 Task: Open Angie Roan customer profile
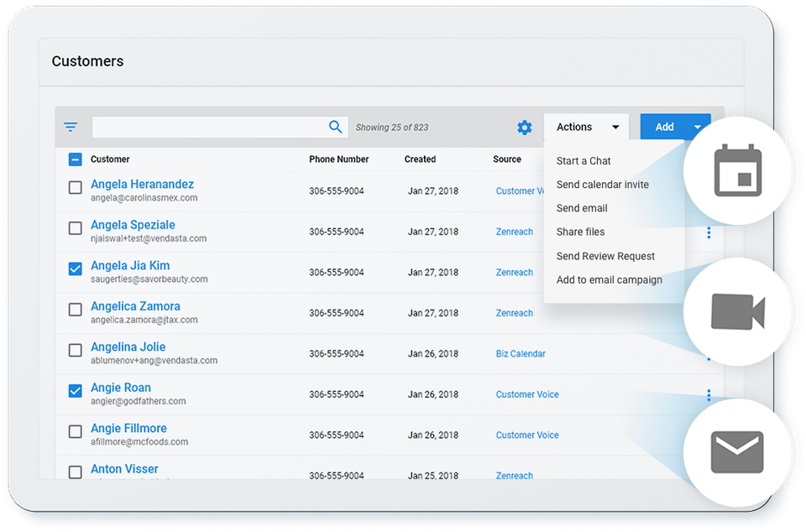pos(121,387)
